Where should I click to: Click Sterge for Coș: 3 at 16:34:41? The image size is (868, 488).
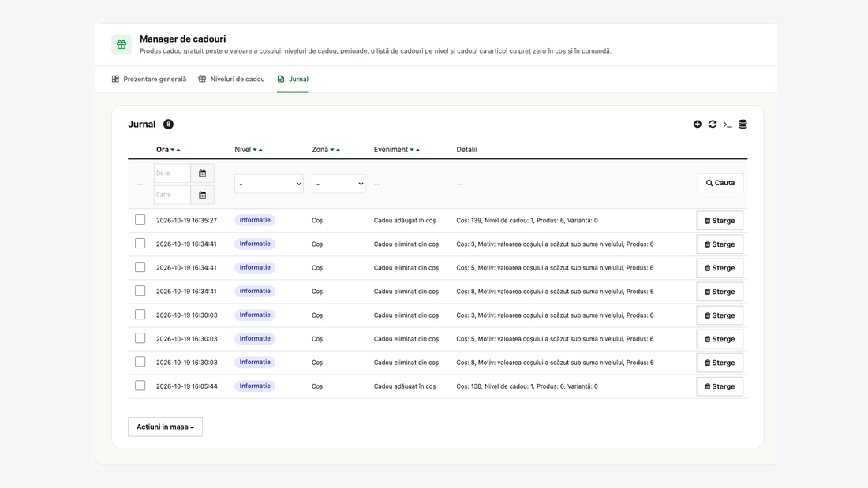click(720, 244)
